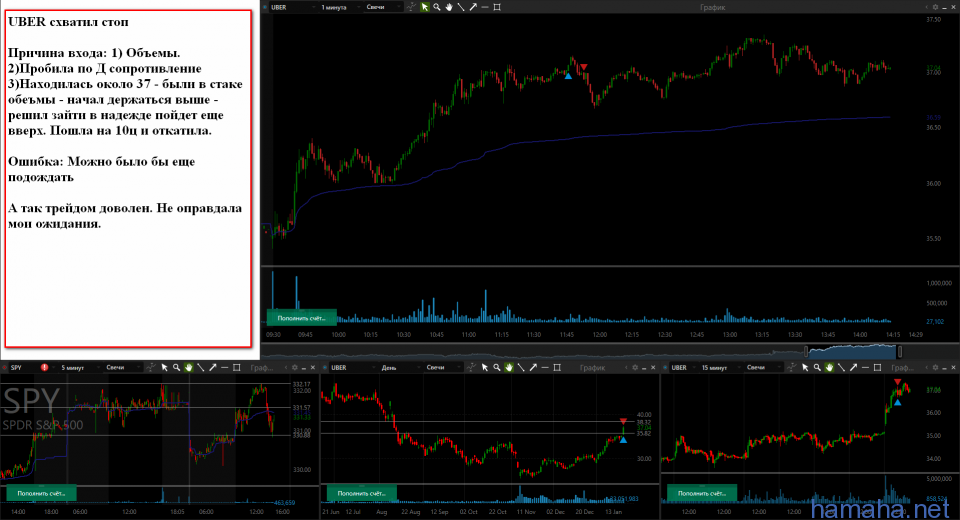Select the pointer tool in SPY chart
Viewport: 960px width, 520px height.
click(164, 367)
